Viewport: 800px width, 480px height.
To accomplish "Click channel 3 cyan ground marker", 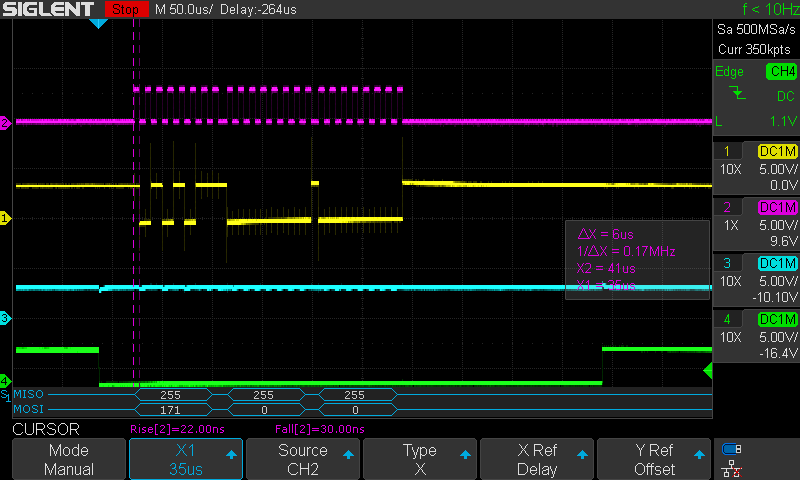I will point(5,318).
